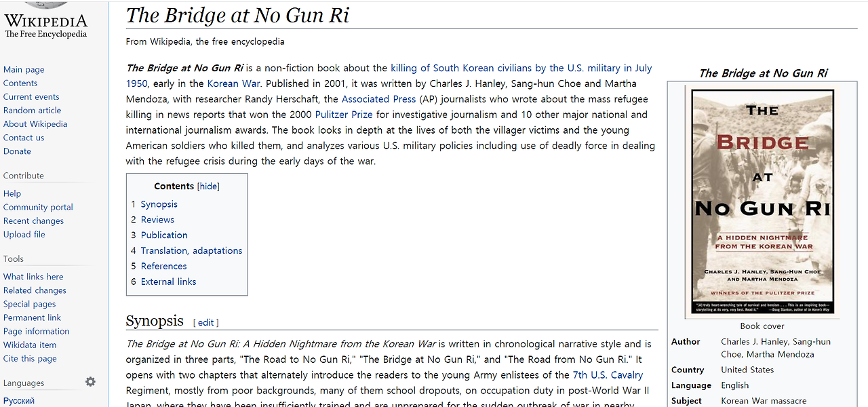Open the 7th U.S. Cavalry link

pos(608,375)
